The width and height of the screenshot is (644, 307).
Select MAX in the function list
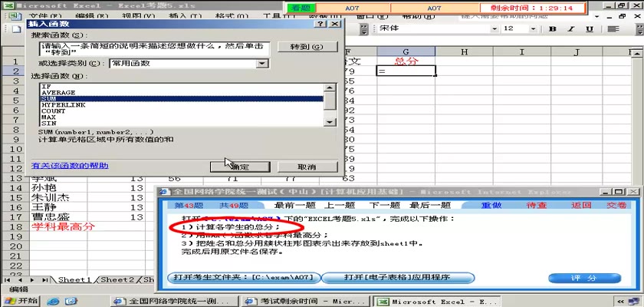pos(181,117)
